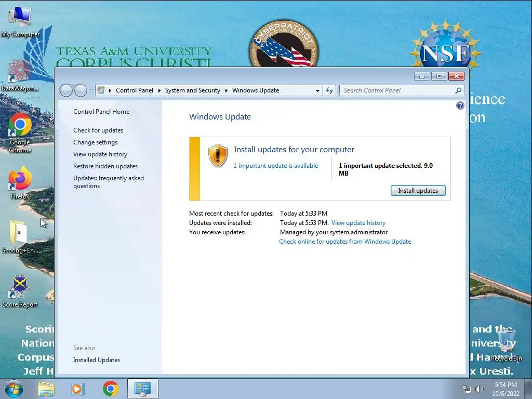532x399 pixels.
Task: Click 'Today at 5:33 PM' text
Action: pyautogui.click(x=303, y=214)
